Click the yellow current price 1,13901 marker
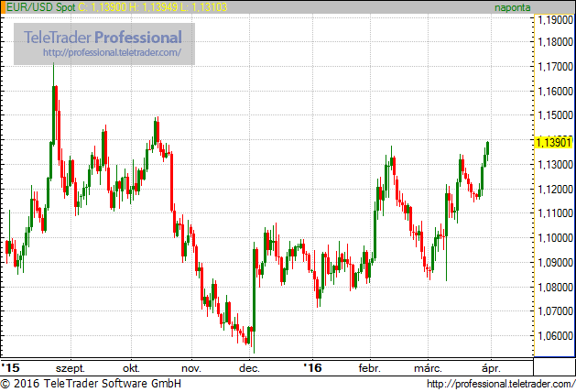576x392 pixels. [554, 143]
